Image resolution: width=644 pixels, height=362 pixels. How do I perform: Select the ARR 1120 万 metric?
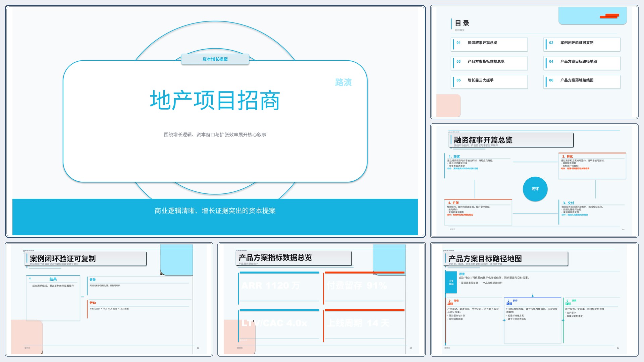pyautogui.click(x=271, y=286)
